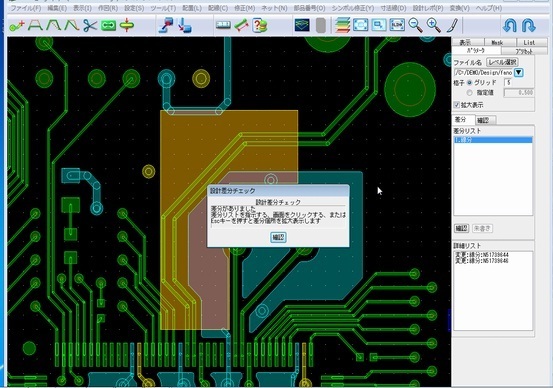Click the レベル選択 button
553x388 pixels.
click(502, 62)
